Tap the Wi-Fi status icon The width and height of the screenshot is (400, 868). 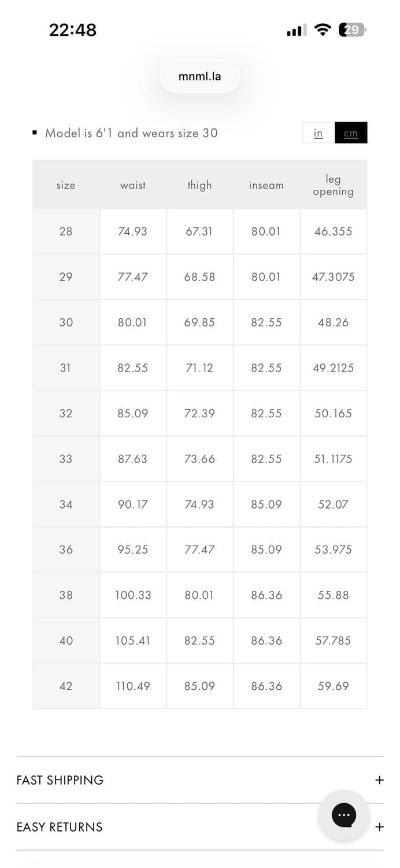pyautogui.click(x=323, y=30)
